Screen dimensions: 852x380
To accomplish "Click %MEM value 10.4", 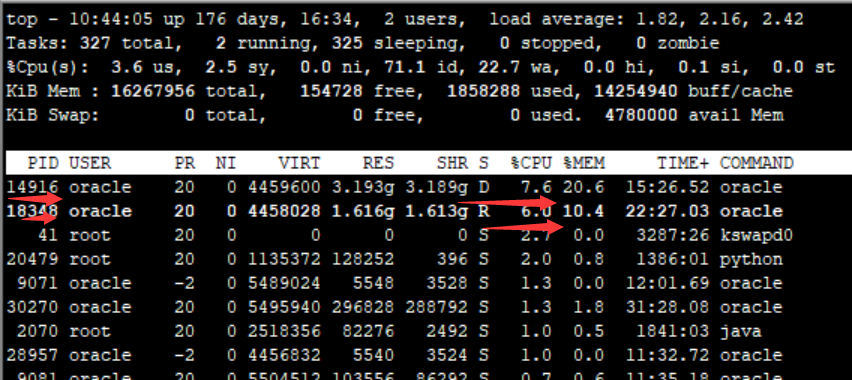I will [584, 211].
